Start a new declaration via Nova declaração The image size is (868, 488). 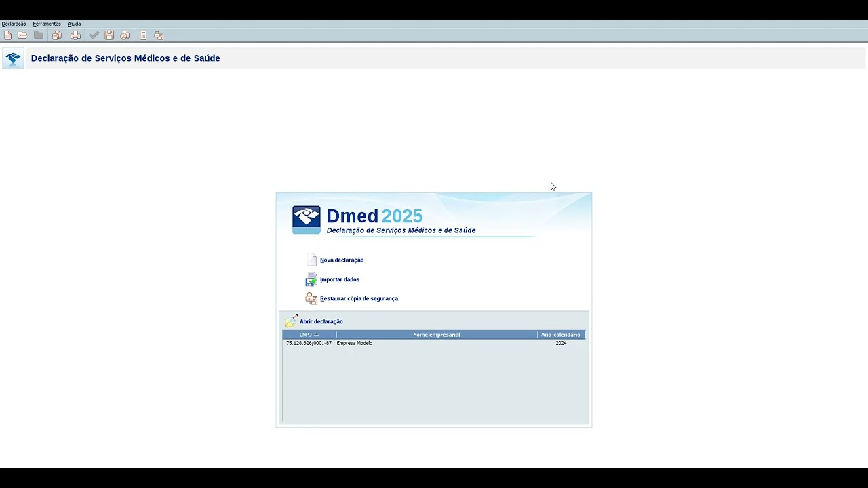click(342, 260)
